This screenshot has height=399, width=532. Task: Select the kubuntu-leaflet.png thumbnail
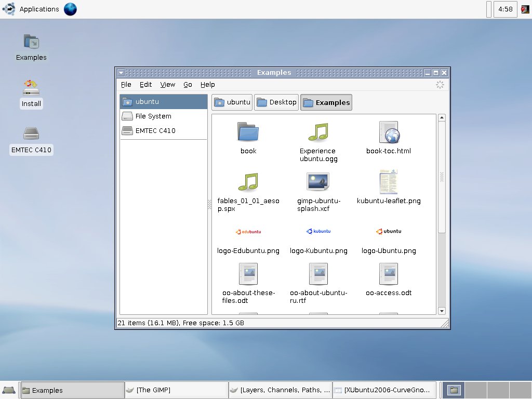(x=389, y=181)
